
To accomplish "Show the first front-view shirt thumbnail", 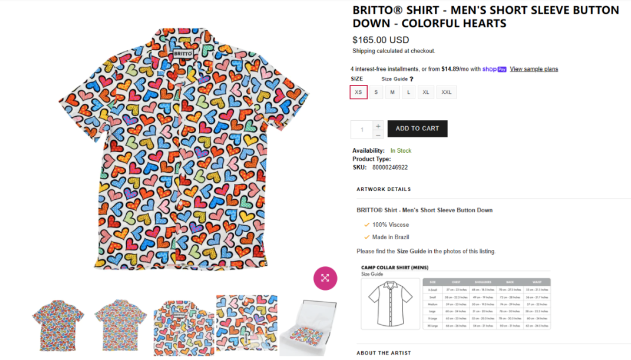I will pos(58,325).
